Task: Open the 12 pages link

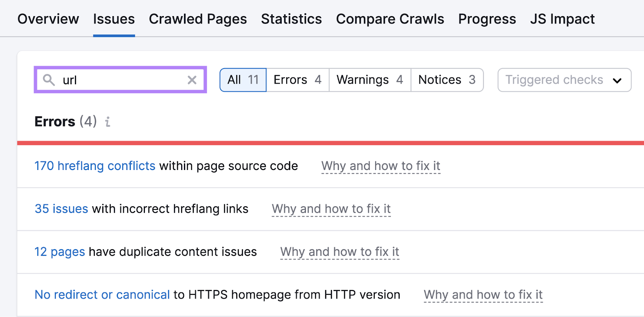Action: pos(60,252)
